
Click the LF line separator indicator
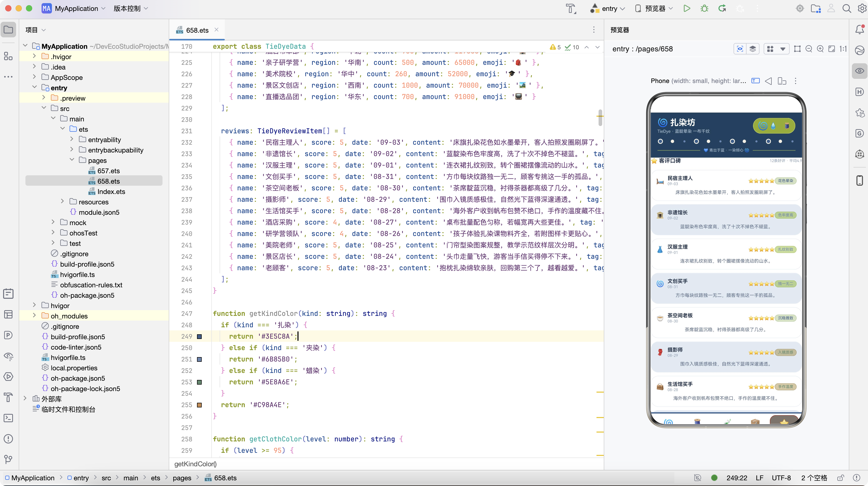[x=759, y=478]
